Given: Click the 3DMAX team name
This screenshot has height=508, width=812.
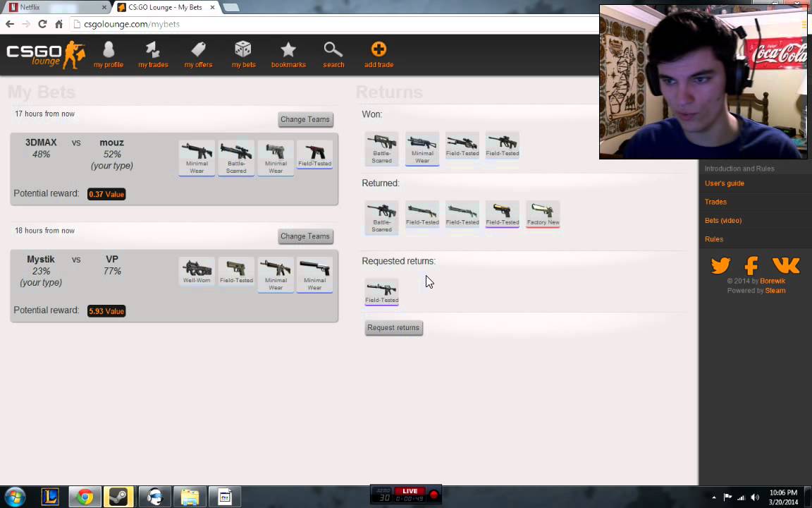Looking at the screenshot, I should [41, 143].
